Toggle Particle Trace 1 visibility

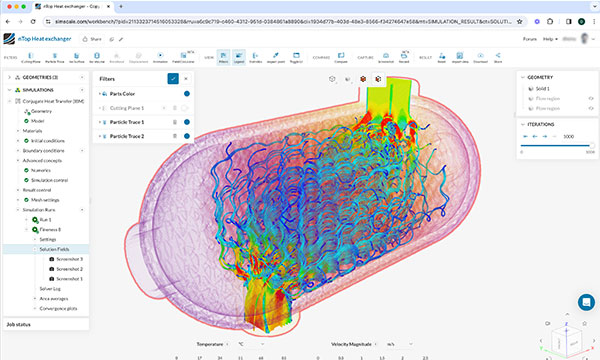coord(187,122)
